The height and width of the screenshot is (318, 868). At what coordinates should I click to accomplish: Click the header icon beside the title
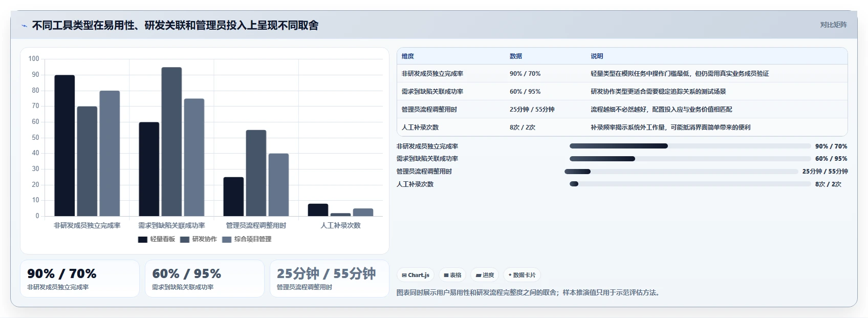24,26
